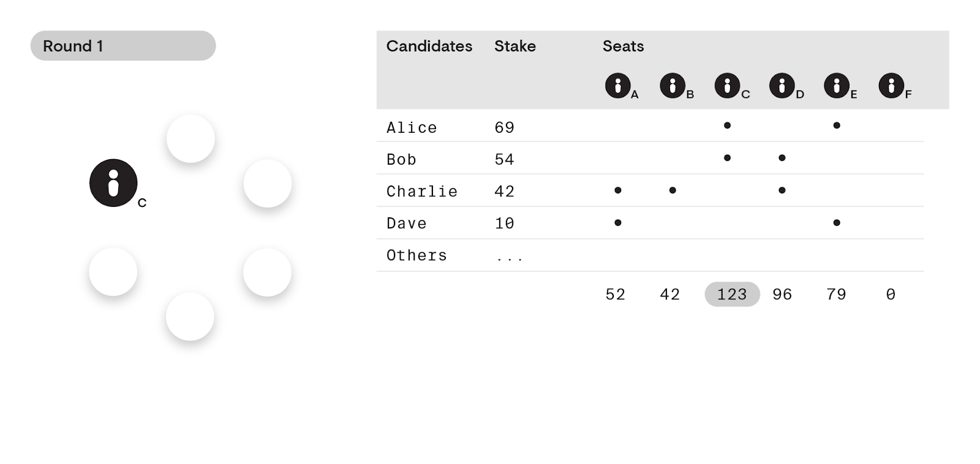Viewport: 980px width, 464px height.
Task: Click seat B icon in table header
Action: coord(673,86)
